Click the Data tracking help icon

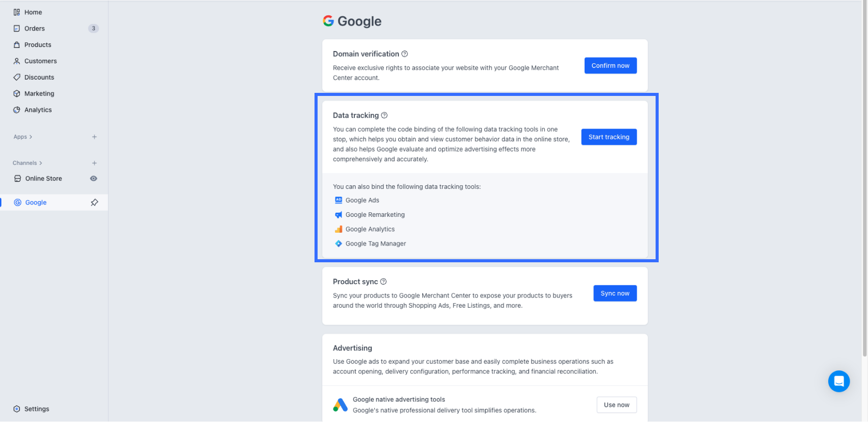[x=384, y=115]
